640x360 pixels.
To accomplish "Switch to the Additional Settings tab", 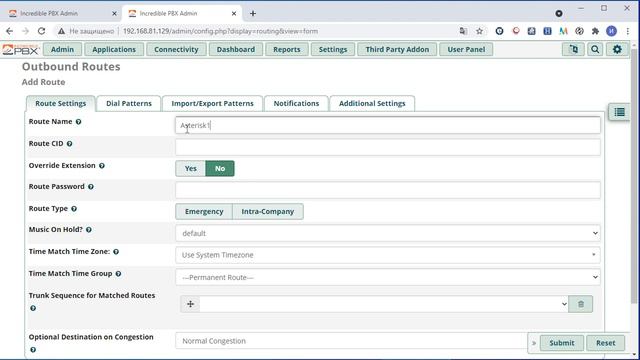I will click(372, 104).
